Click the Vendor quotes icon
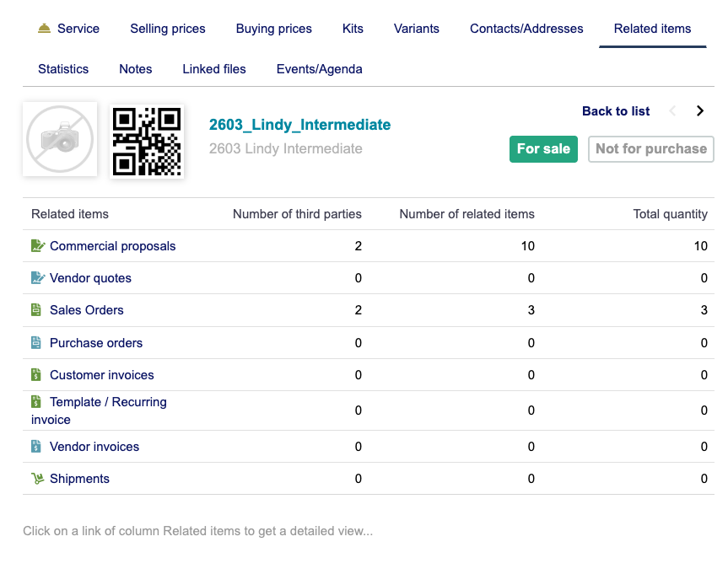This screenshot has width=728, height=574. coord(37,278)
